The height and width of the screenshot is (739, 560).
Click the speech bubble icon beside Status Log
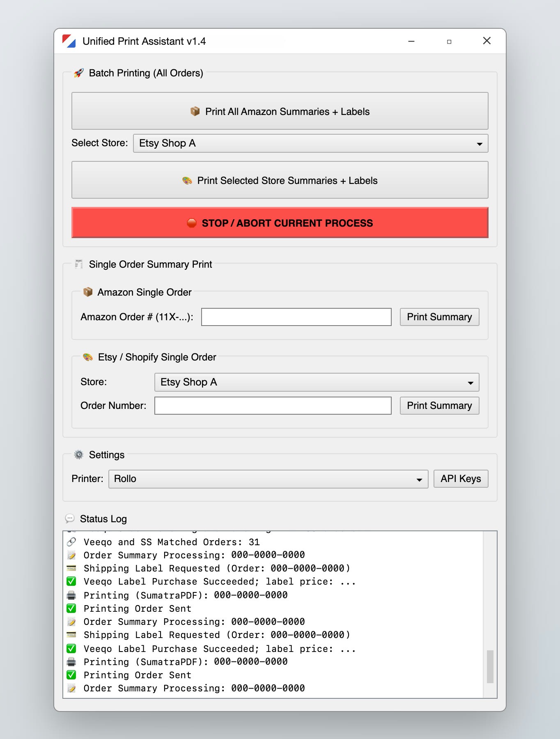70,519
